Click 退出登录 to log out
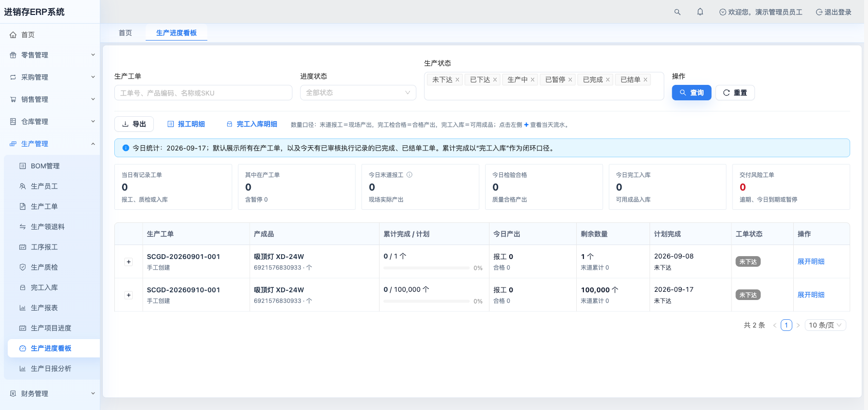 pyautogui.click(x=834, y=12)
